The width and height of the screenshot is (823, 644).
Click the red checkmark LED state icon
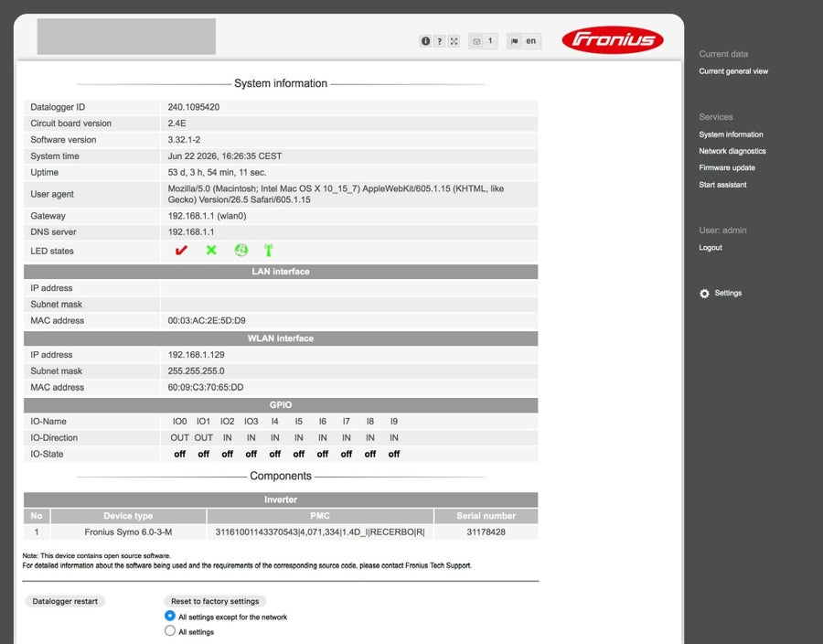tap(181, 251)
